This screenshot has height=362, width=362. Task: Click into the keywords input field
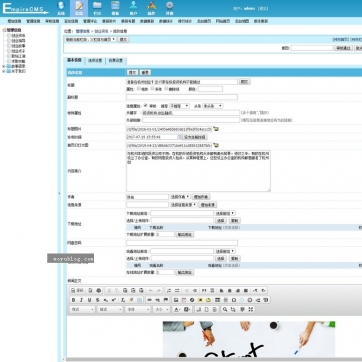pos(191,113)
